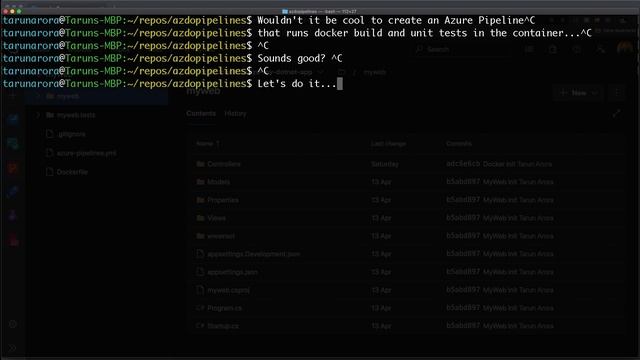Sort by Name column header
The height and width of the screenshot is (360, 640).
[x=208, y=144]
